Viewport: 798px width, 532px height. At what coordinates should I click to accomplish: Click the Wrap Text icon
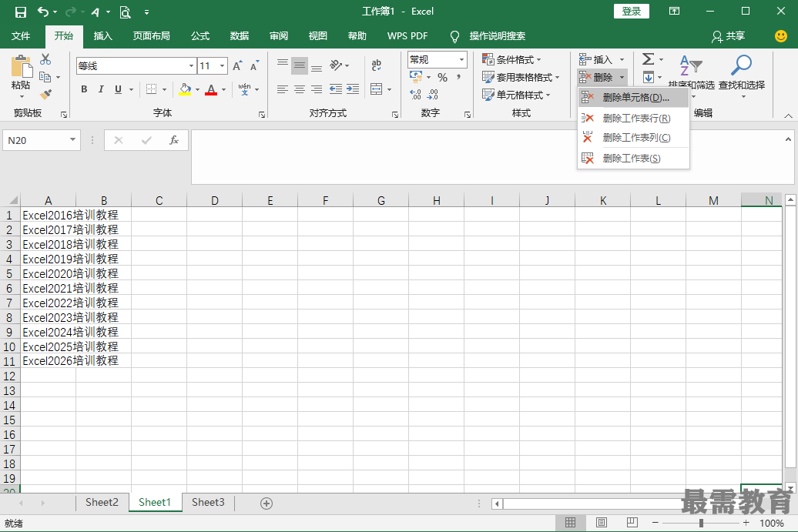377,65
